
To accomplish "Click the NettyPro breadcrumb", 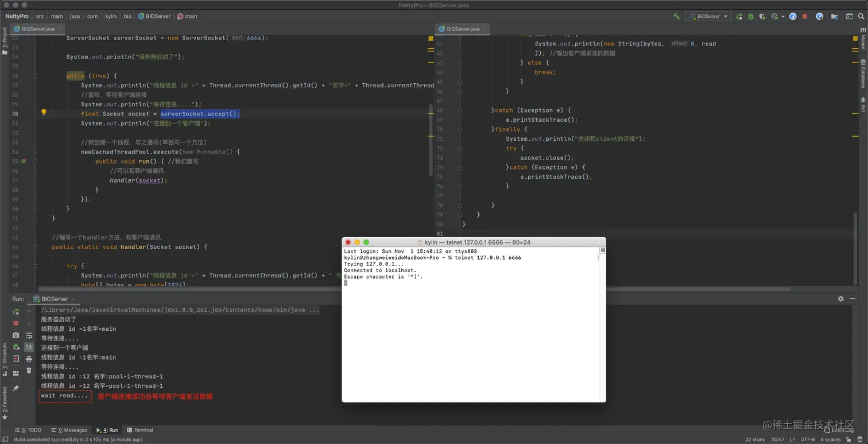I will (x=17, y=16).
